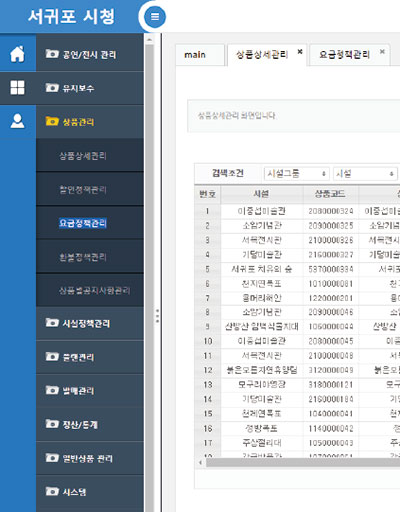Screen dimensions: 400x512
Task: Open the home icon in sidebar
Action: tap(18, 54)
